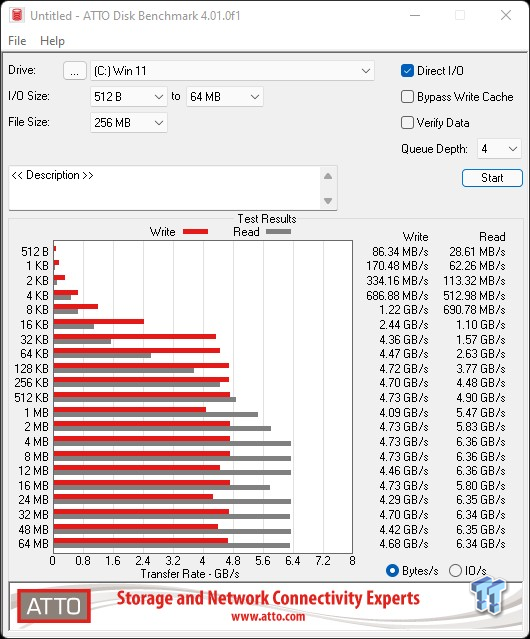Close the ATTO Disk Benchmark window

tap(506, 15)
